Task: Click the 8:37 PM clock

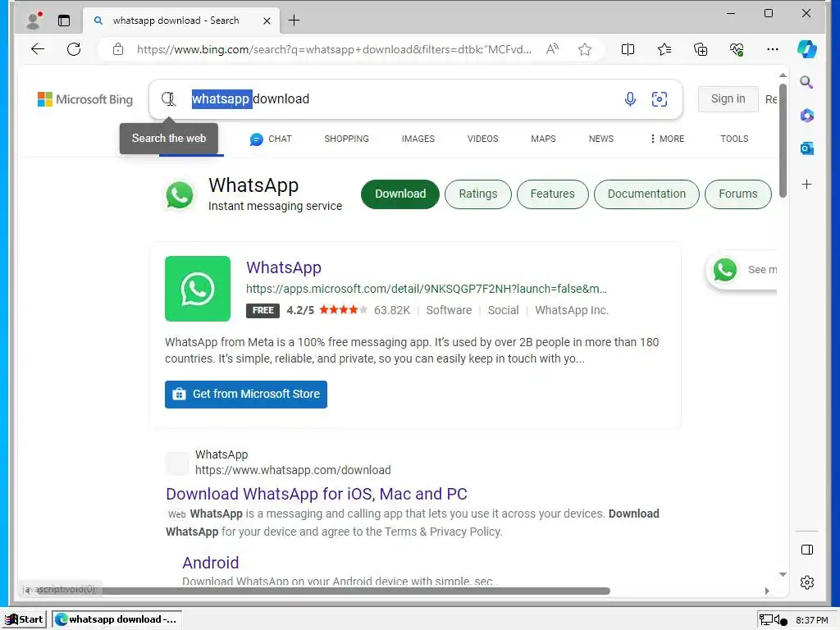Action: point(811,620)
